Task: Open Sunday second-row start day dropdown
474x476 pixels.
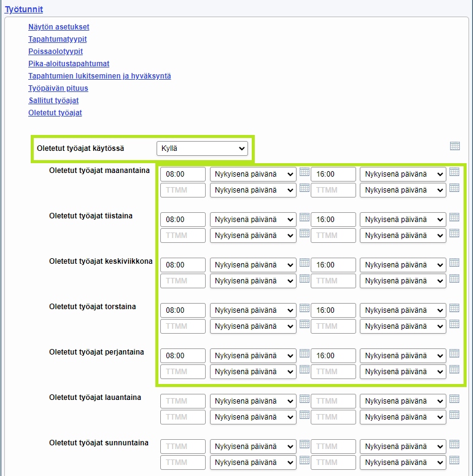Action: pyautogui.click(x=253, y=463)
